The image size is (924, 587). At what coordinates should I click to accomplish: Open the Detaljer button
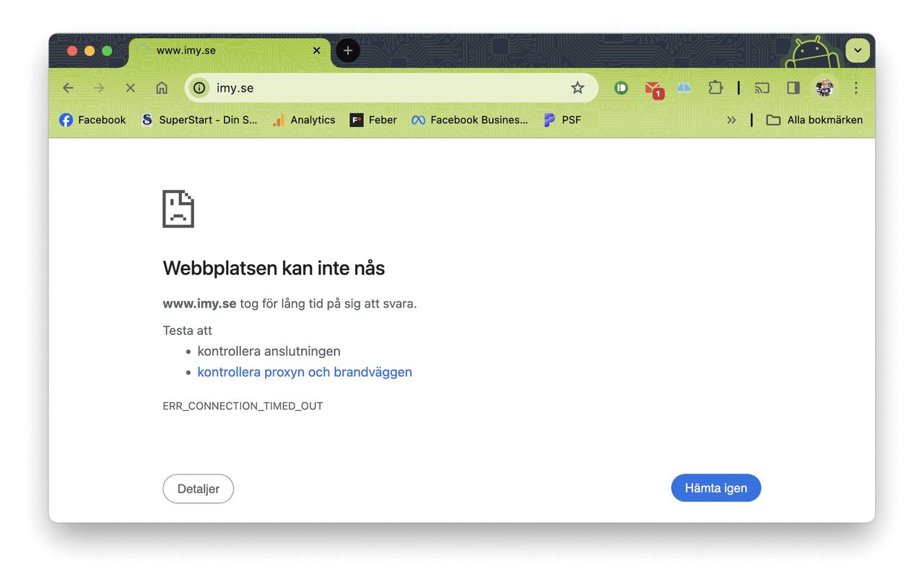coord(198,489)
